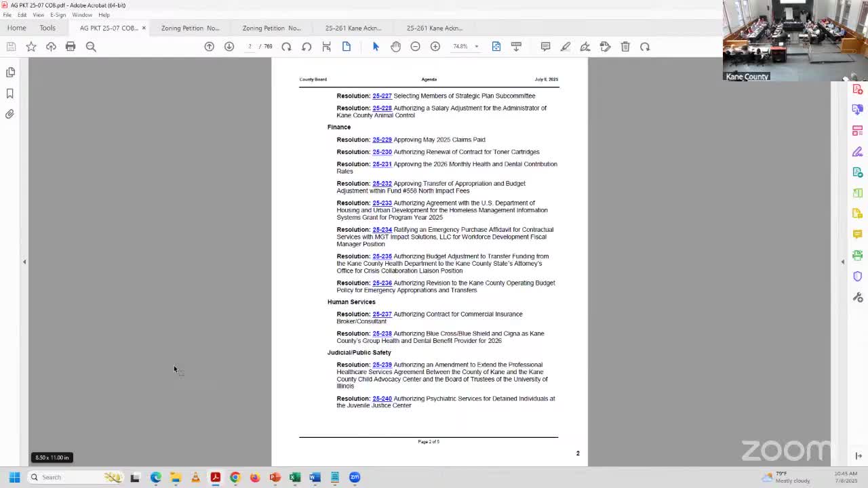Go to the previous page
Screen dimensions: 868x488
[210, 46]
